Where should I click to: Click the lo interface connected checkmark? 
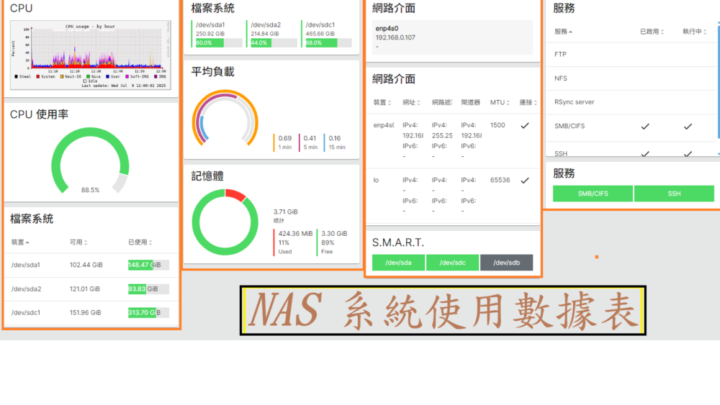(525, 180)
